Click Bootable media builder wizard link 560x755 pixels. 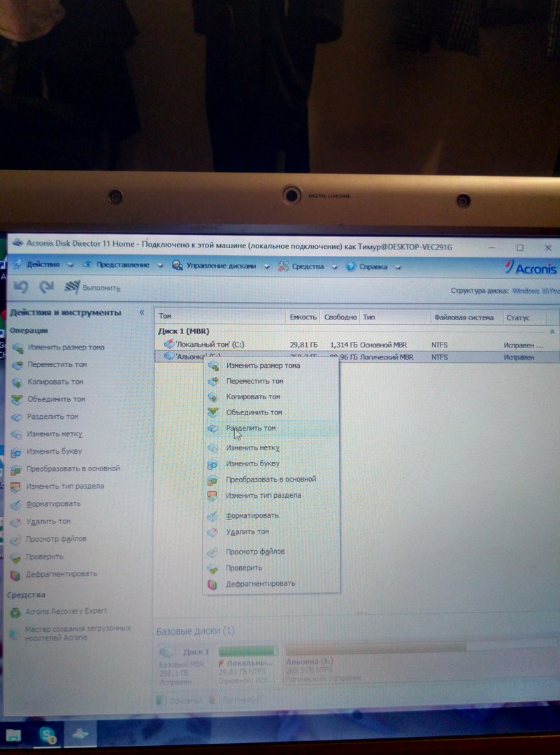coord(77,633)
